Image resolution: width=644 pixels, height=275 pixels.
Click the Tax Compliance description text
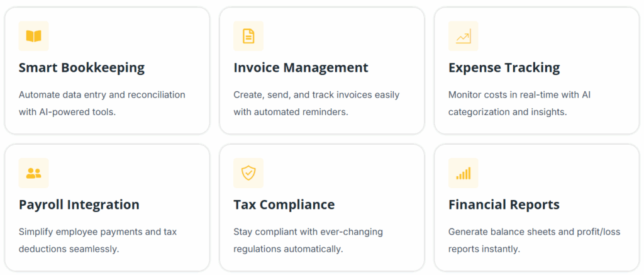click(308, 240)
